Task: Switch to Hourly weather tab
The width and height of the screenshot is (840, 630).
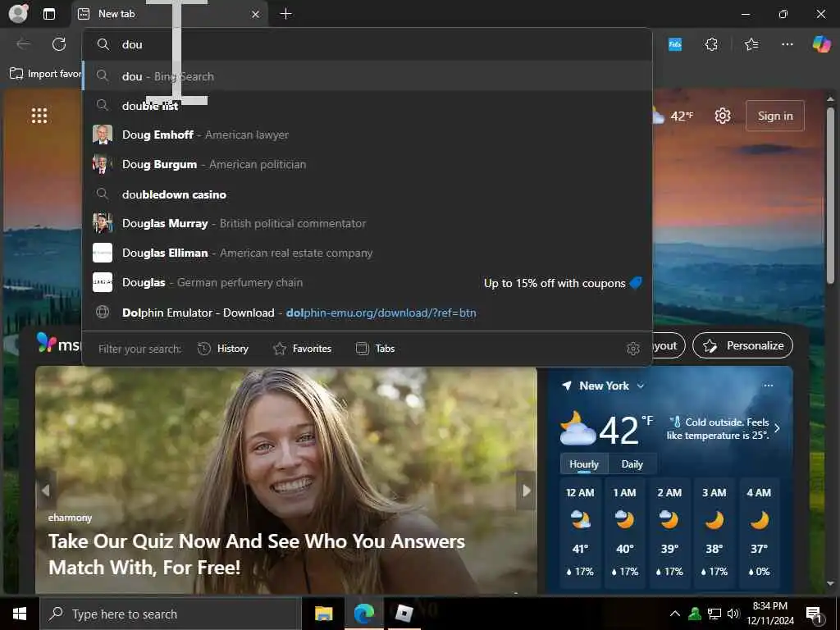Action: pyautogui.click(x=584, y=464)
